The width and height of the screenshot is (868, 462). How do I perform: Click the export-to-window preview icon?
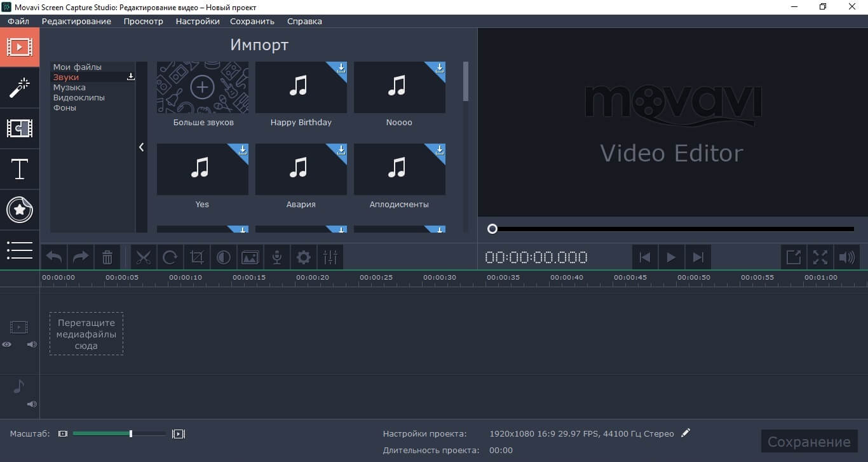click(x=794, y=257)
